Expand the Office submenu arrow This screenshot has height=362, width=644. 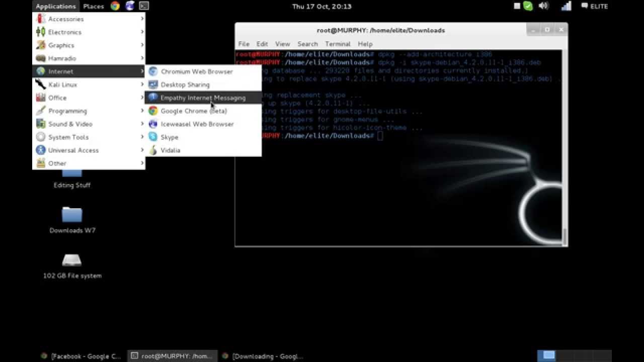(x=142, y=98)
